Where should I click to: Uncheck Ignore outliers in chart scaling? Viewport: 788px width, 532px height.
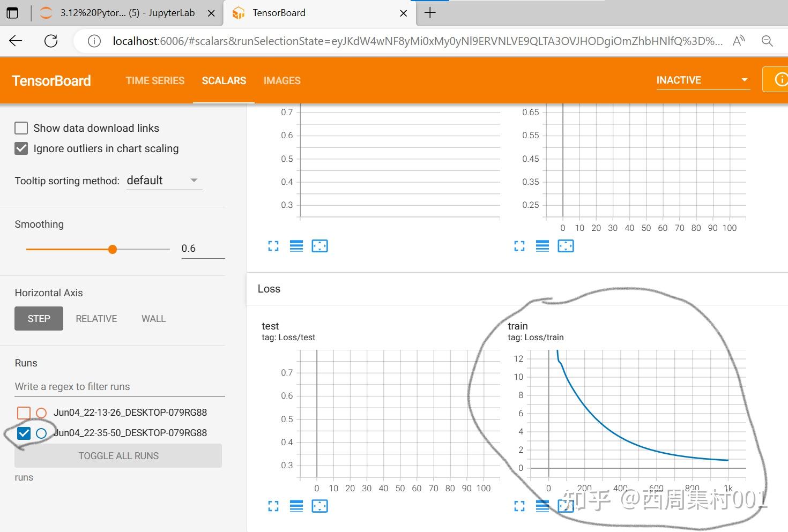coord(21,148)
